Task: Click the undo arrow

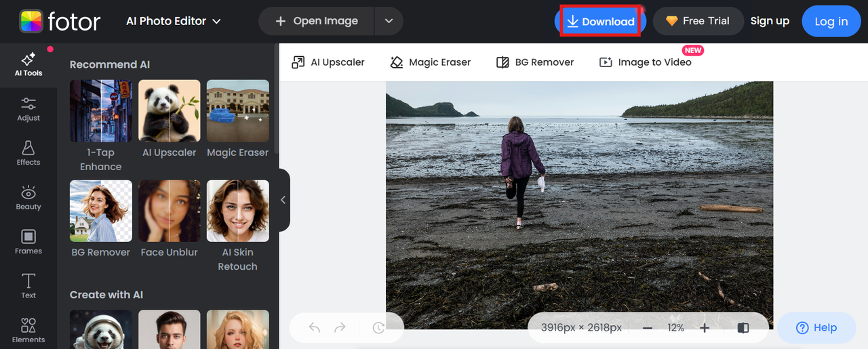Action: click(x=315, y=328)
